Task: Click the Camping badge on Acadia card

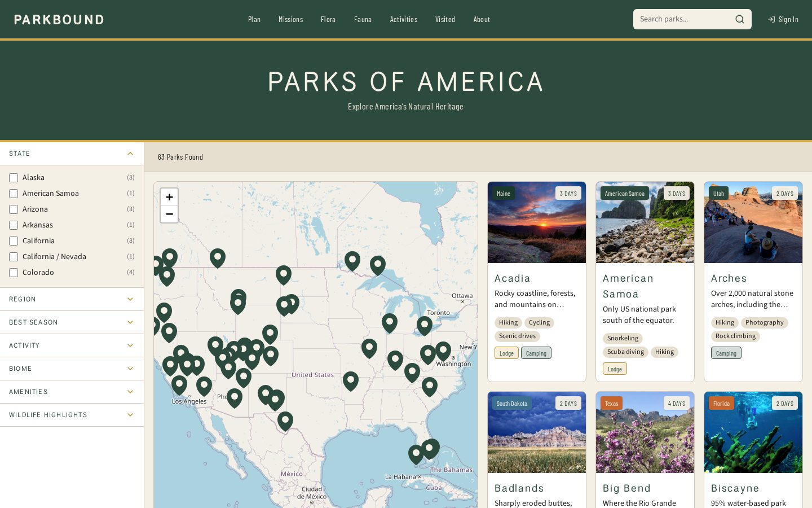Action: point(536,353)
